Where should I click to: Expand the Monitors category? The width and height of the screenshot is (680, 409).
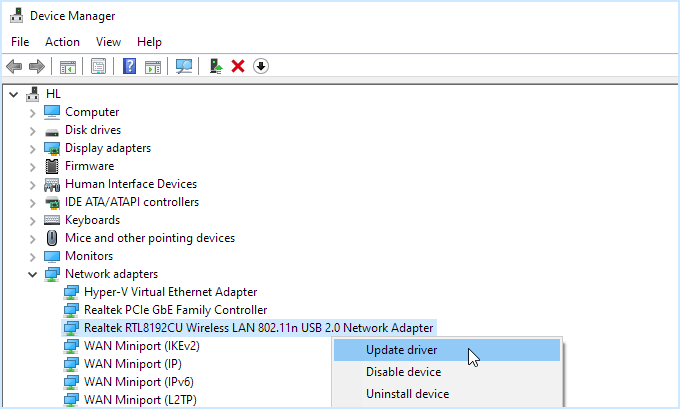tap(33, 257)
